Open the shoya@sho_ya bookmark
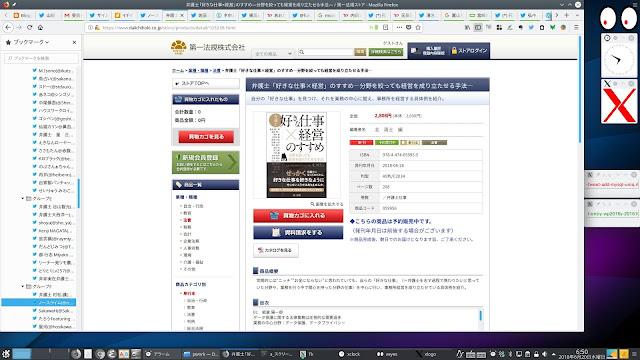 coord(54,222)
